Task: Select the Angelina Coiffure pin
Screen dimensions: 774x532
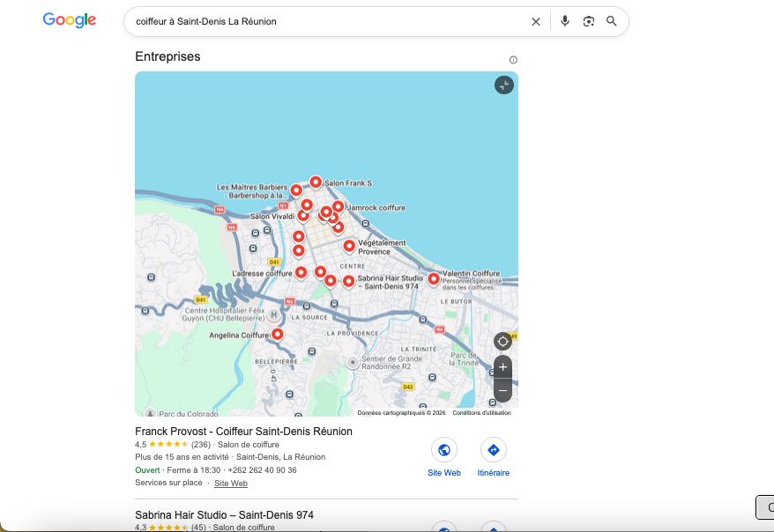Action: 278,335
